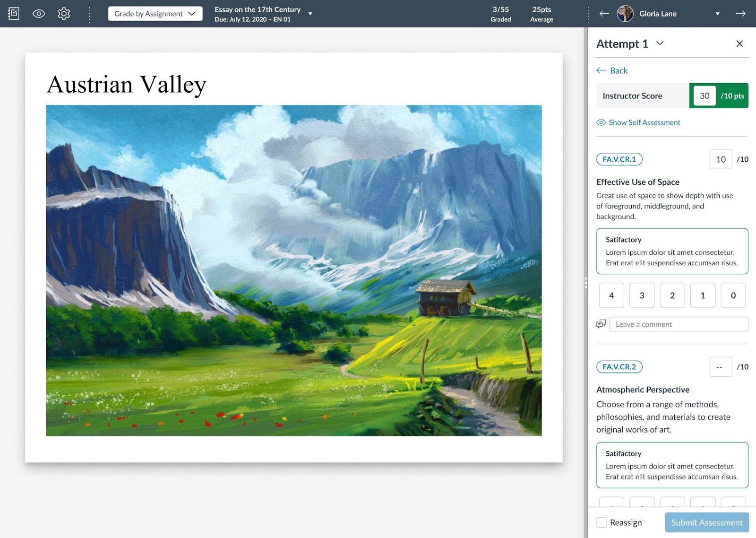
Task: Toggle the eye visibility icon in header
Action: pos(39,14)
